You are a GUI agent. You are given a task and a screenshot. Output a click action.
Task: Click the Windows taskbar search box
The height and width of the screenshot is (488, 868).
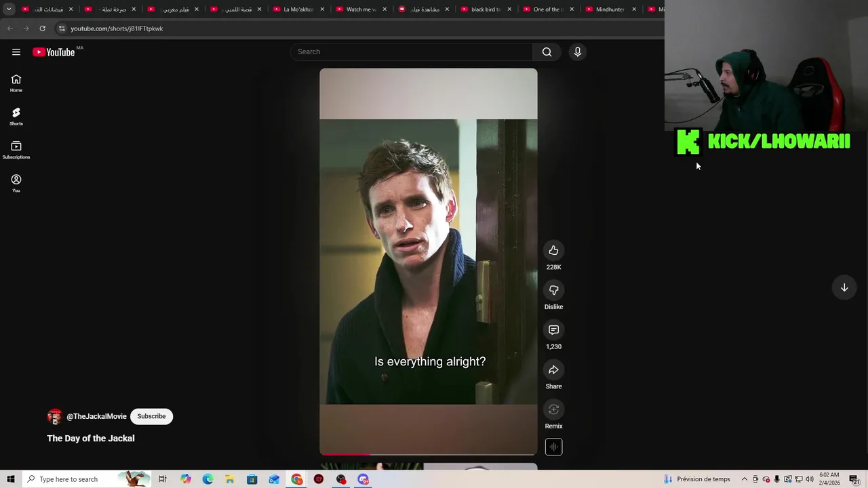(86, 479)
